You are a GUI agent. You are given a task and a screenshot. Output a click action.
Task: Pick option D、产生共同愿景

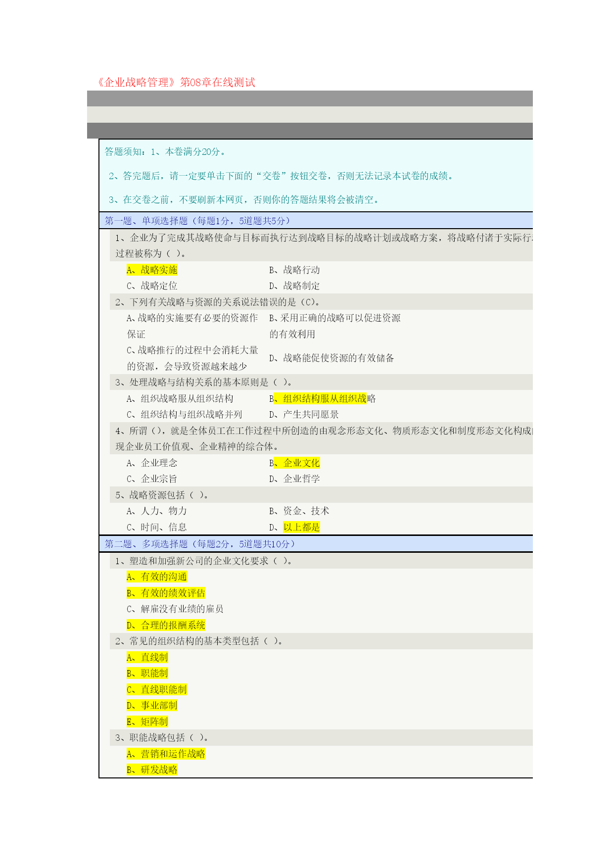point(304,414)
